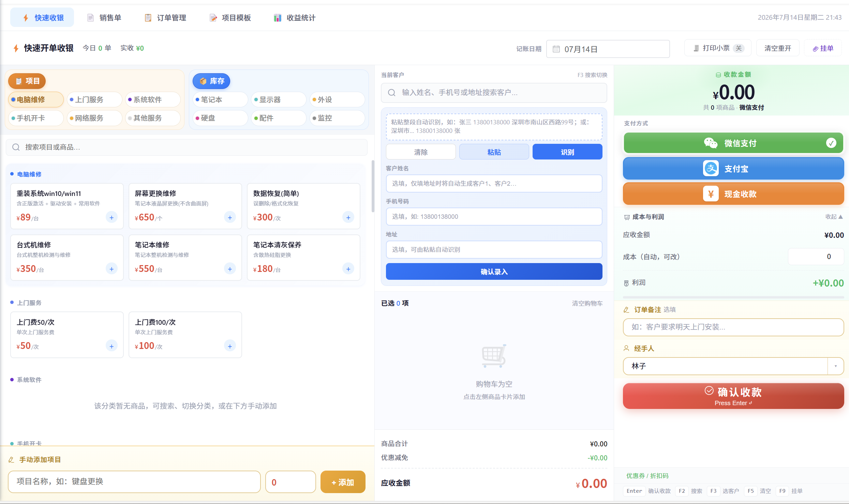Open the 项目模板 tab

(230, 18)
